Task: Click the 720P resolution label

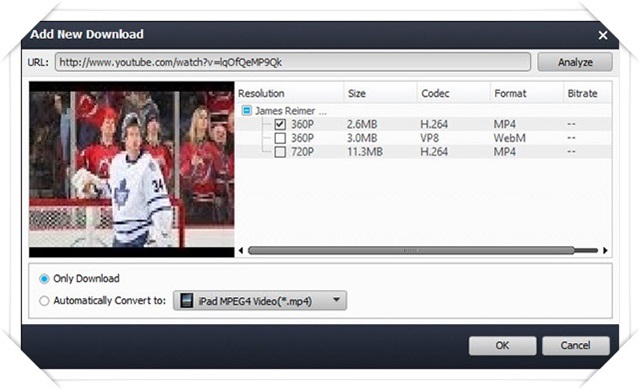Action: coord(302,152)
